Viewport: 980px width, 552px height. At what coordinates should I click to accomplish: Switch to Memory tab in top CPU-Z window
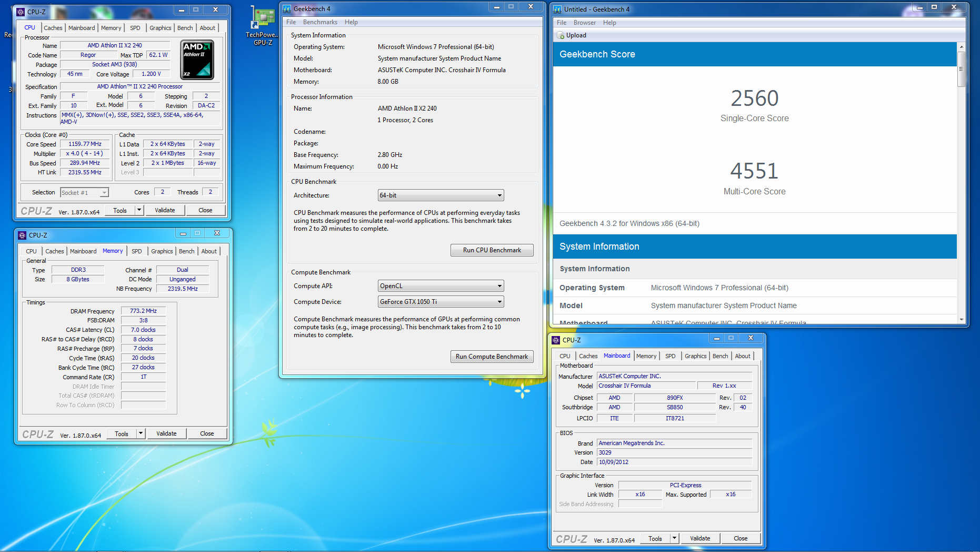[x=111, y=28]
